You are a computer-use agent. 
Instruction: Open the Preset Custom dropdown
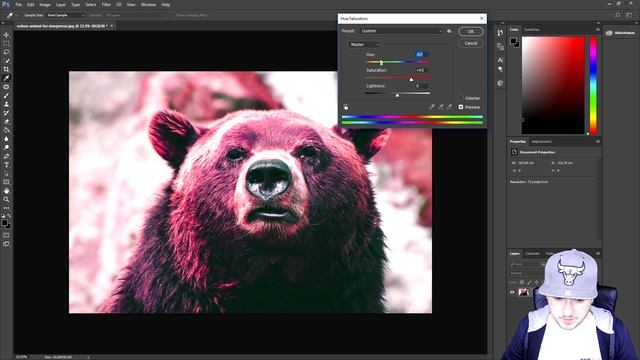point(401,31)
